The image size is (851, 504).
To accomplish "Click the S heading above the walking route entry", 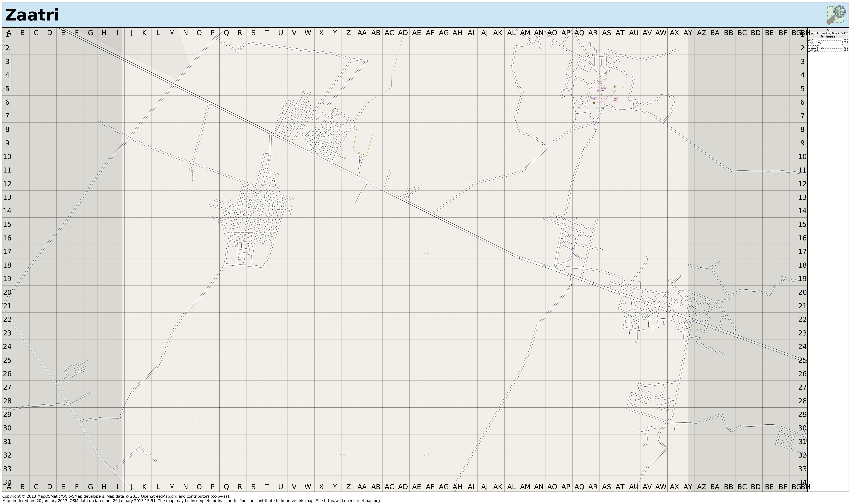I will click(x=828, y=30).
